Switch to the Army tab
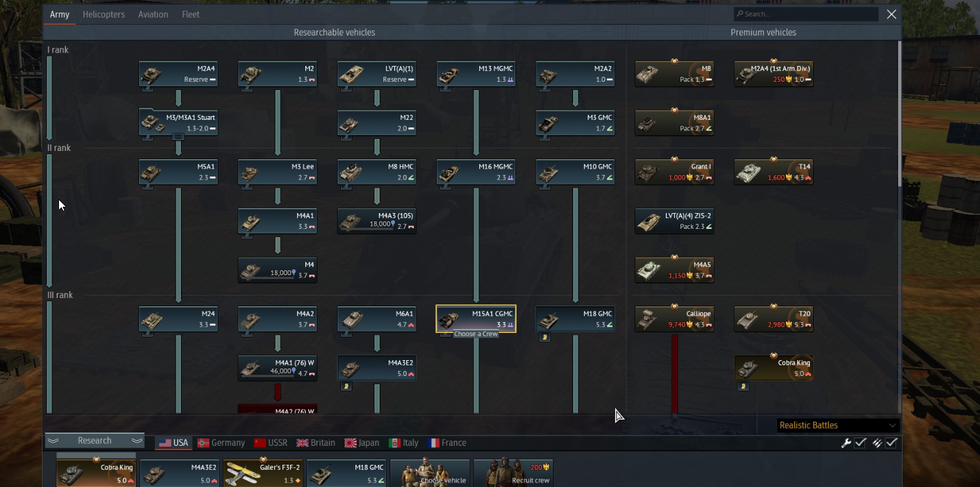 60,15
